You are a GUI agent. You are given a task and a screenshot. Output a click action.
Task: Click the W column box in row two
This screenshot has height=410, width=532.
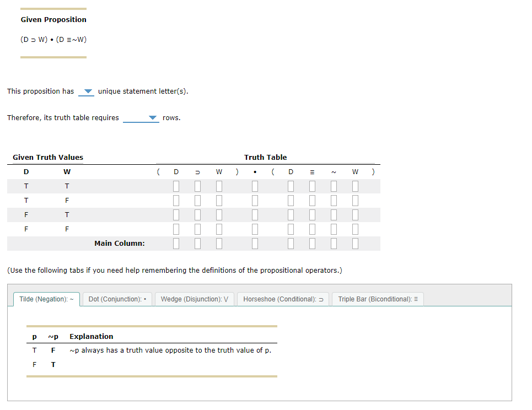coord(219,200)
